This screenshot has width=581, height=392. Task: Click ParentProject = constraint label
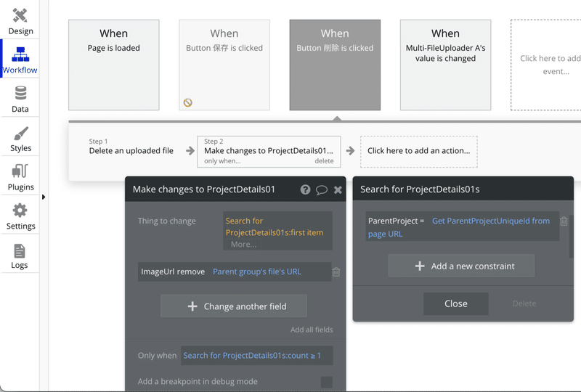pyautogui.click(x=396, y=221)
